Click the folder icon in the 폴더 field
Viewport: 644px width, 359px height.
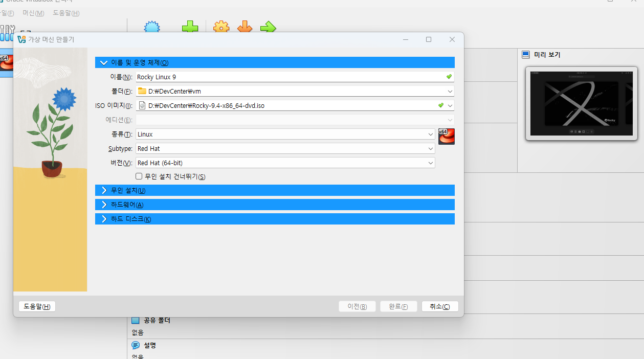pyautogui.click(x=142, y=91)
